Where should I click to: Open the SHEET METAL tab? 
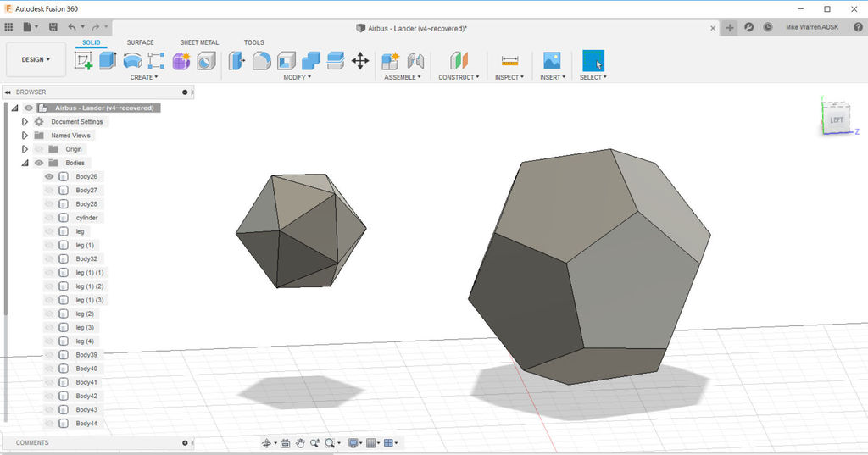tap(198, 42)
